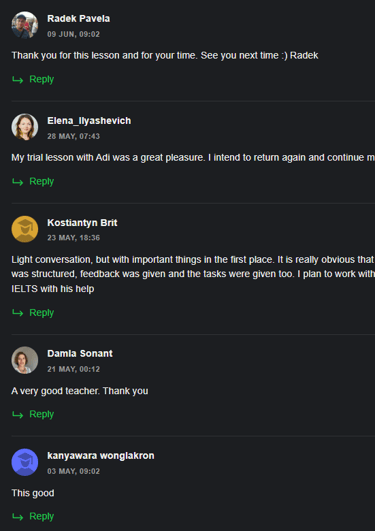375x531 pixels.
Task: Click the Elena_Ilyashevich username
Action: tap(89, 121)
